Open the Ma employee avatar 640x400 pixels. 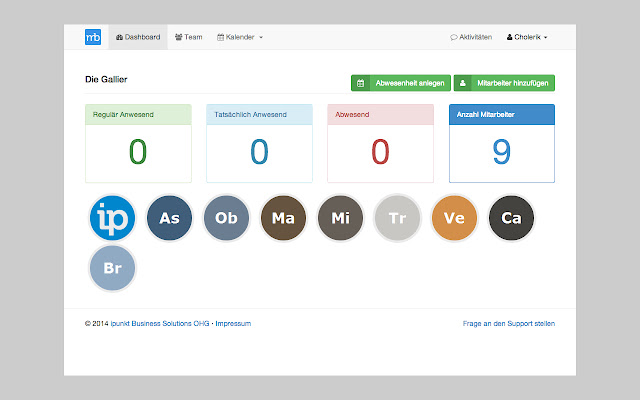(x=283, y=218)
